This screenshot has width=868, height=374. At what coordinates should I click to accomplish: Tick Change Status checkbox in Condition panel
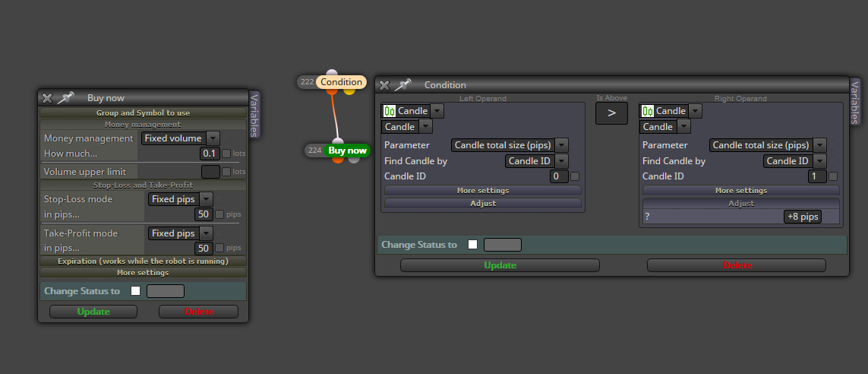tap(473, 244)
